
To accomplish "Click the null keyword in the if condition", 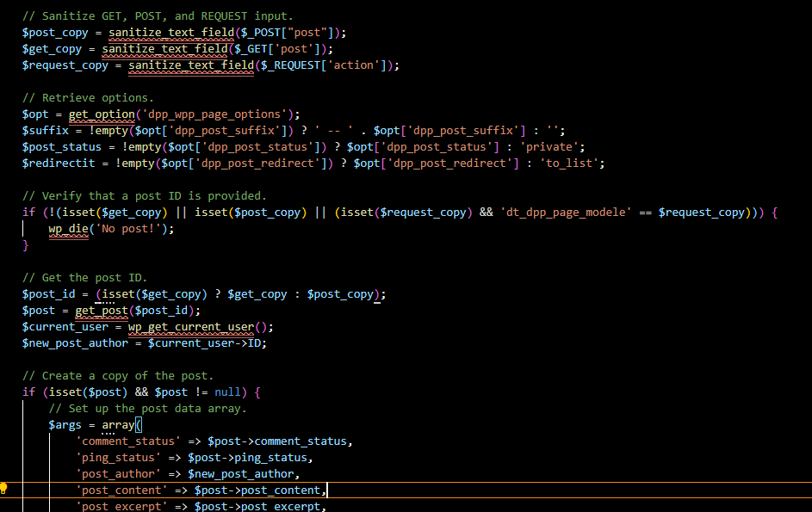I will [x=227, y=392].
